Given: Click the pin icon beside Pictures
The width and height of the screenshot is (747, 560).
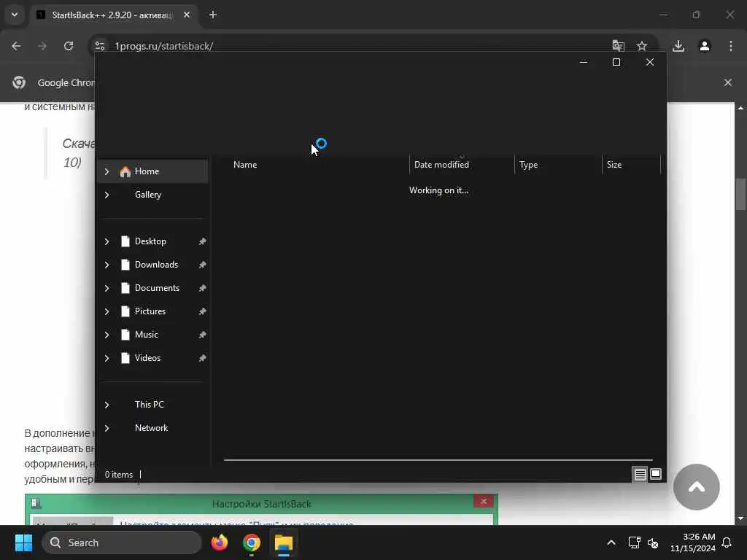Looking at the screenshot, I should pyautogui.click(x=203, y=311).
